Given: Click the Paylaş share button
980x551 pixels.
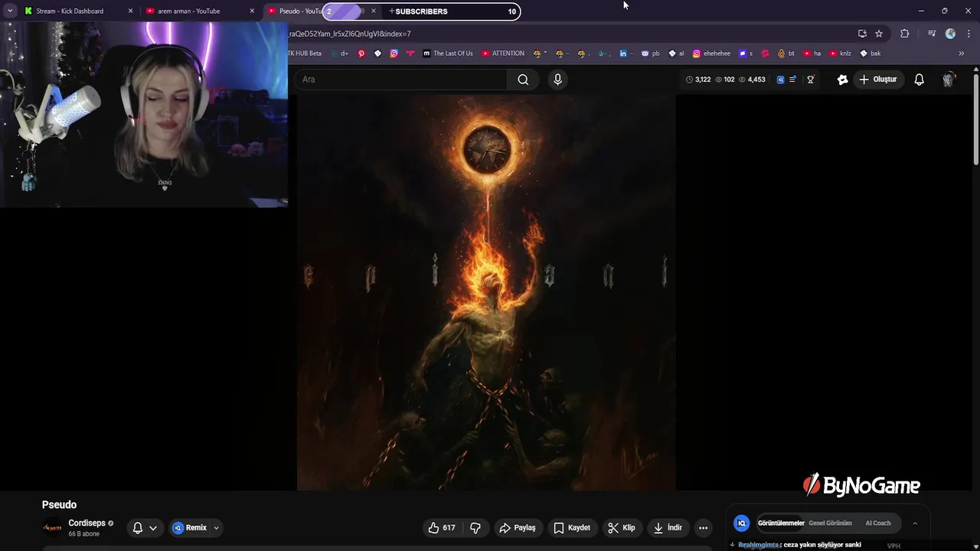Looking at the screenshot, I should 518,527.
